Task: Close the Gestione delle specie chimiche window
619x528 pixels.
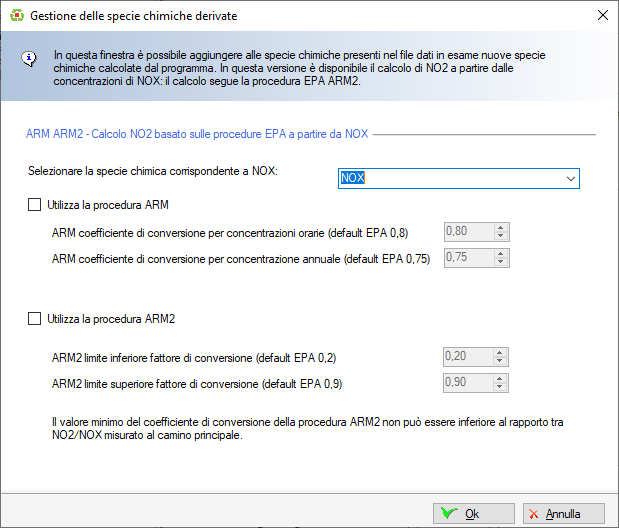Action: (602, 15)
